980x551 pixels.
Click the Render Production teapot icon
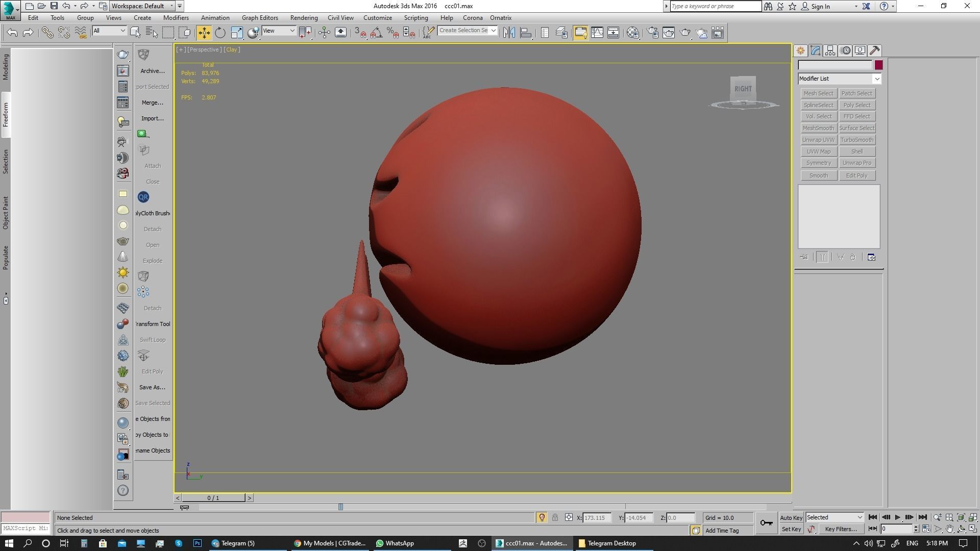pos(685,33)
